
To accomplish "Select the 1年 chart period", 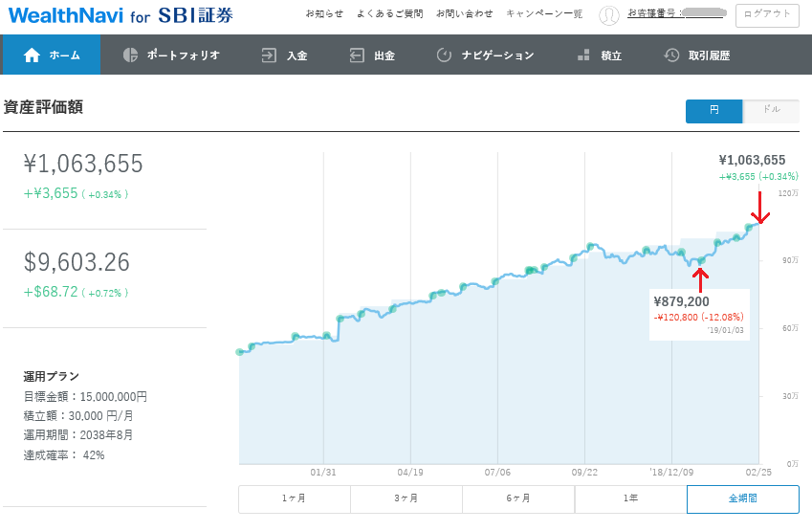I will tap(630, 499).
